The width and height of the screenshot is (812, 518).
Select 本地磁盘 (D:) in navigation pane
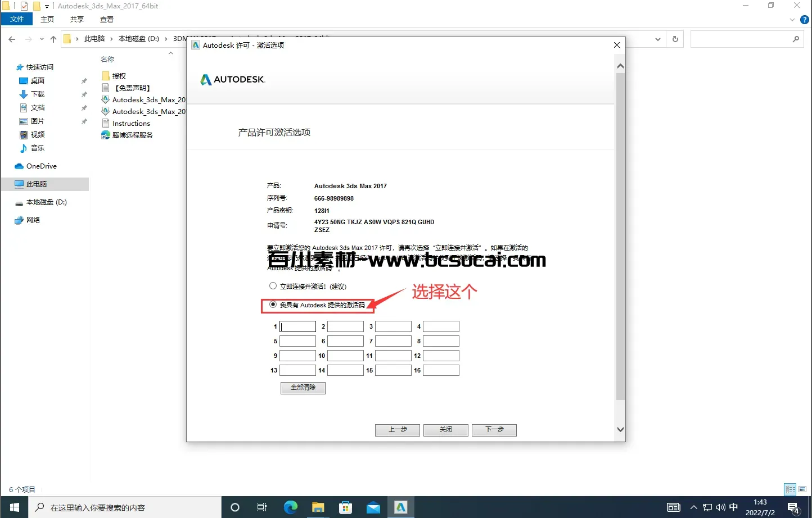pos(46,202)
